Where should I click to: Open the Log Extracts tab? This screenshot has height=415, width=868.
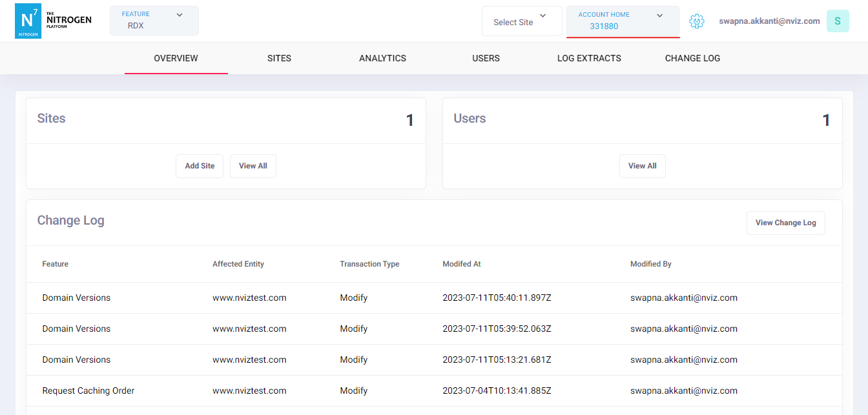(x=589, y=58)
